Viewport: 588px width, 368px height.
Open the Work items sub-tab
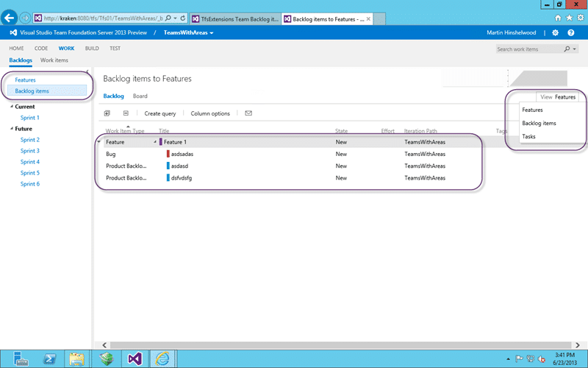point(54,60)
